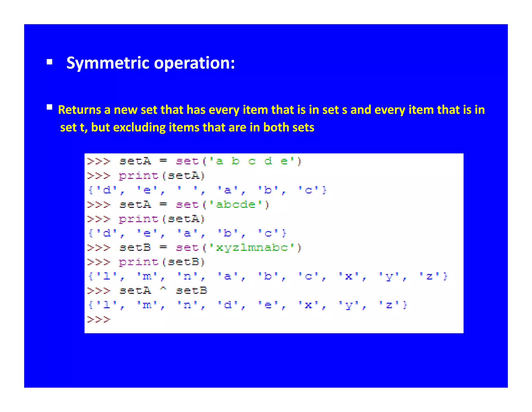Screen dimensions: 532x412
Task: Click the output containing the blank ' ' element
Action: pos(207,190)
